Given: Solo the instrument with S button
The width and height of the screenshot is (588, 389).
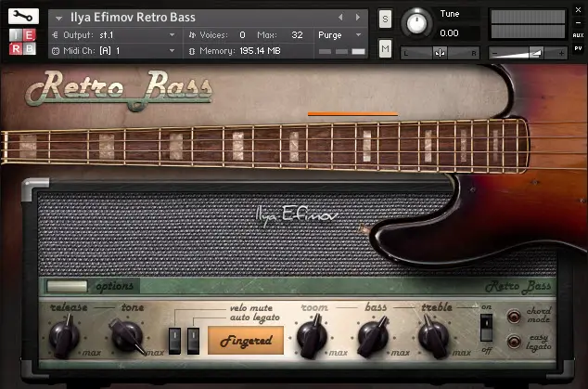Looking at the screenshot, I should (385, 19).
